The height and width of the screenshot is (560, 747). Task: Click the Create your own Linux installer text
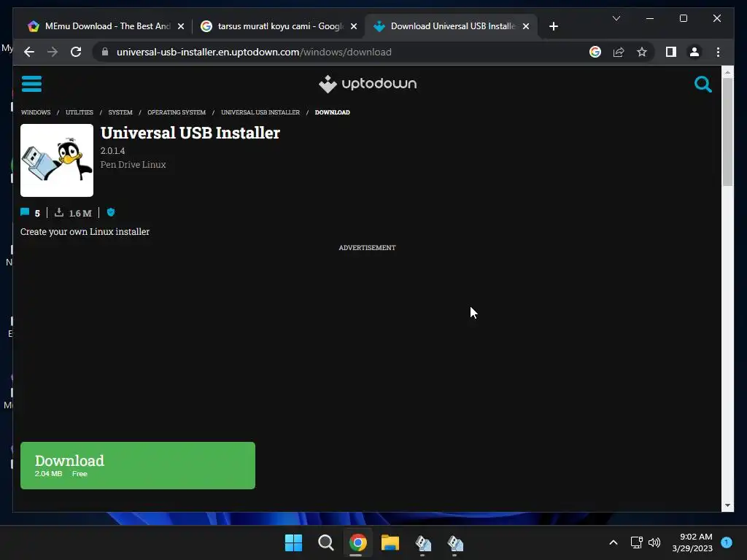(85, 231)
